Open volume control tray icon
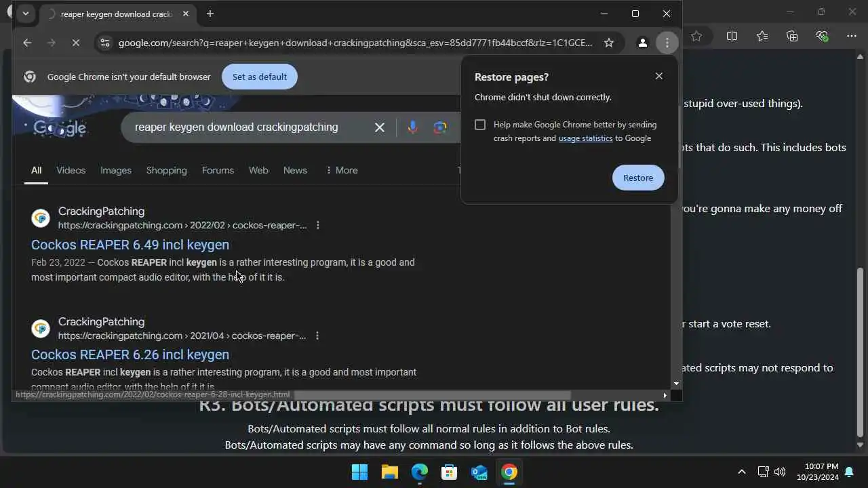 (780, 472)
